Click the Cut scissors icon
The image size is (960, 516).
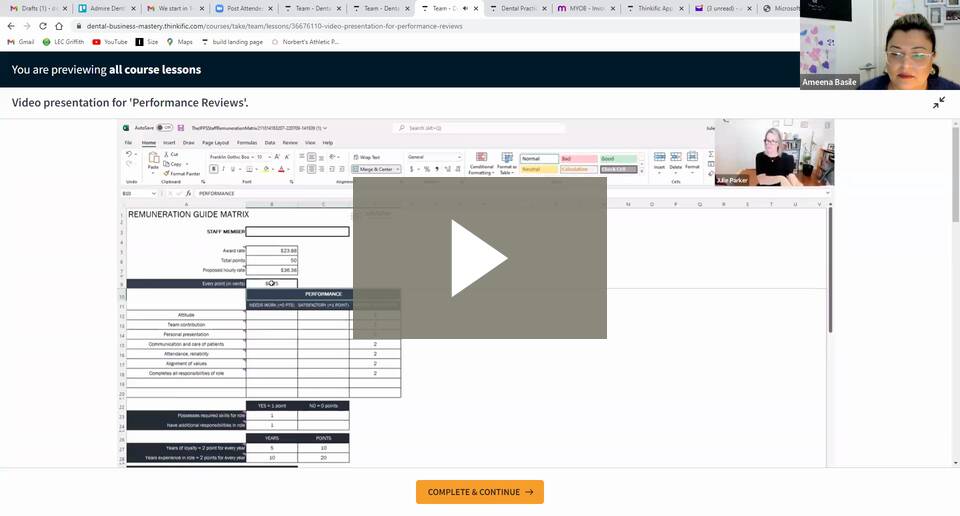(166, 154)
